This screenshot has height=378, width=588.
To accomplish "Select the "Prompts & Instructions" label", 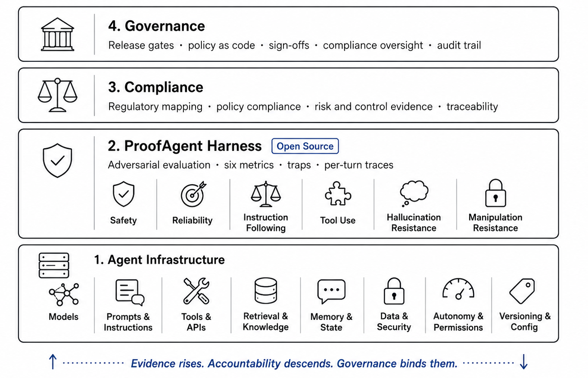I will coord(128,322).
